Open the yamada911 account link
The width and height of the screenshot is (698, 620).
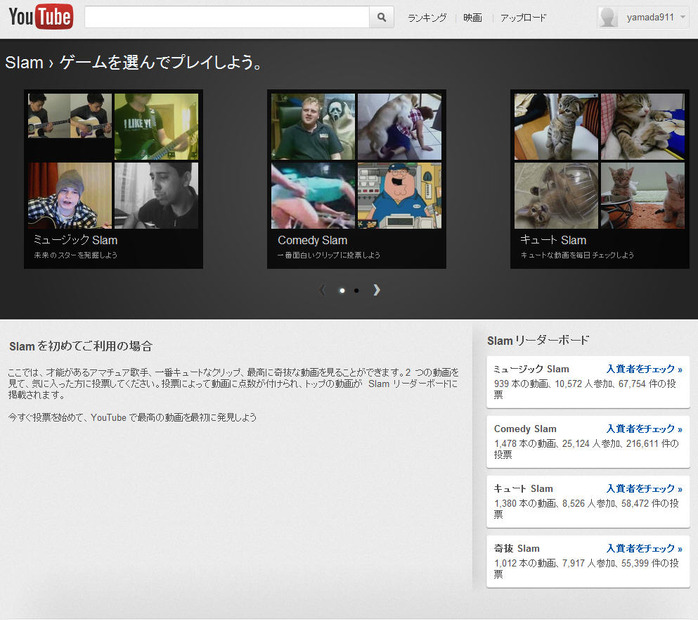(650, 17)
